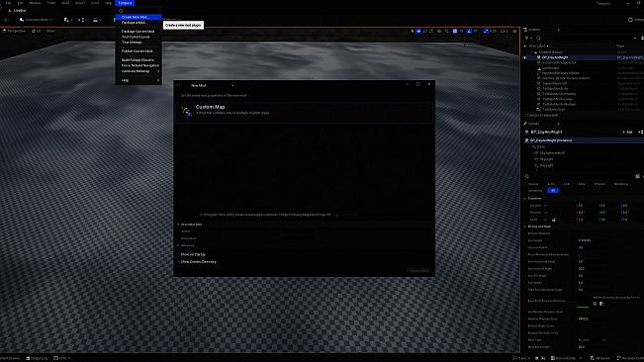Click the Description field label row
644x362 pixels.
click(x=189, y=238)
